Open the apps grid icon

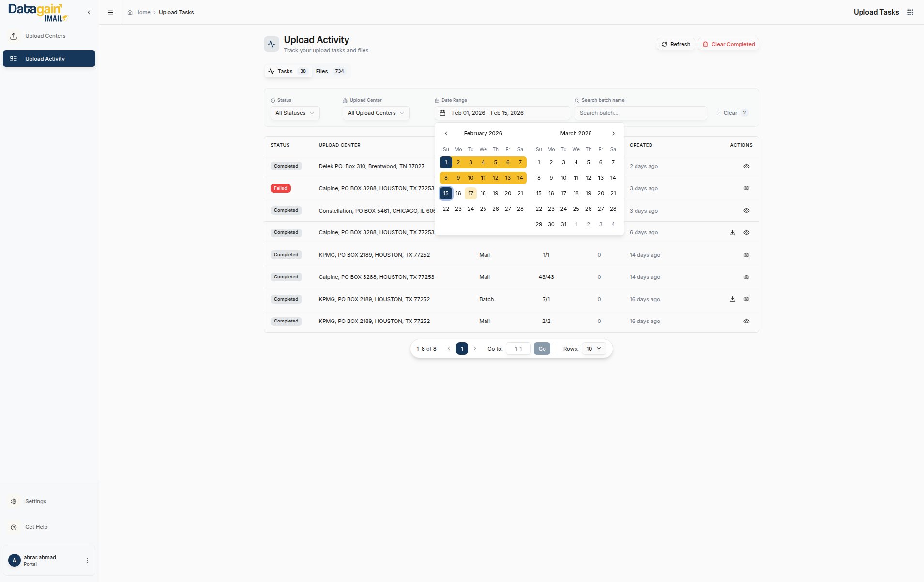(910, 13)
